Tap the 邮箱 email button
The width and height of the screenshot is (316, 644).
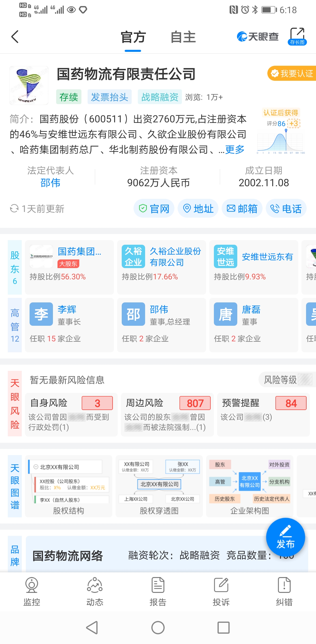pyautogui.click(x=242, y=208)
